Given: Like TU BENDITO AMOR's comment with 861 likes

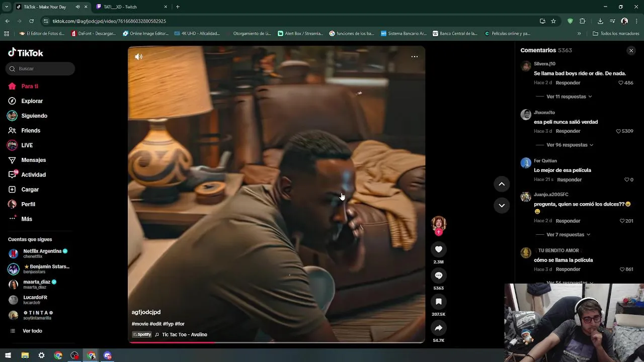Looking at the screenshot, I should tap(622, 269).
